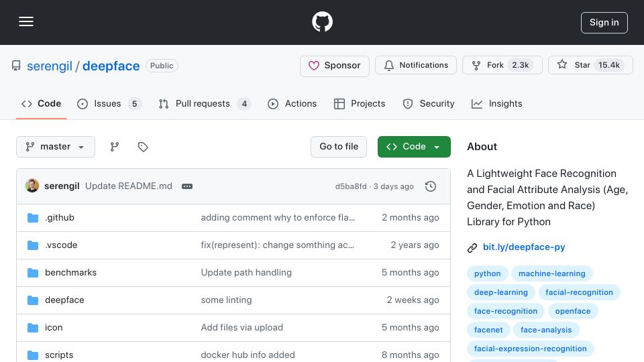The image size is (644, 362).
Task: Click the Notifications bell button
Action: pos(416,65)
